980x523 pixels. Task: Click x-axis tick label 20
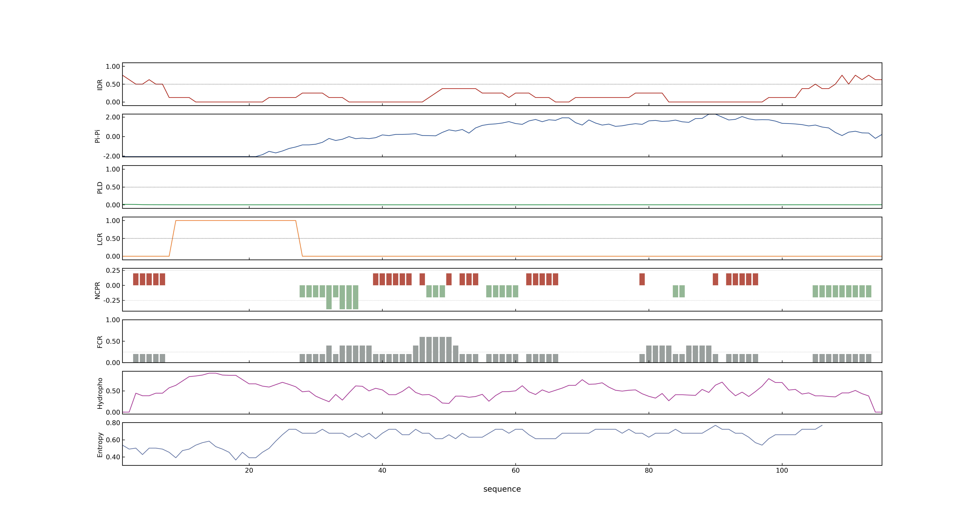pos(249,470)
